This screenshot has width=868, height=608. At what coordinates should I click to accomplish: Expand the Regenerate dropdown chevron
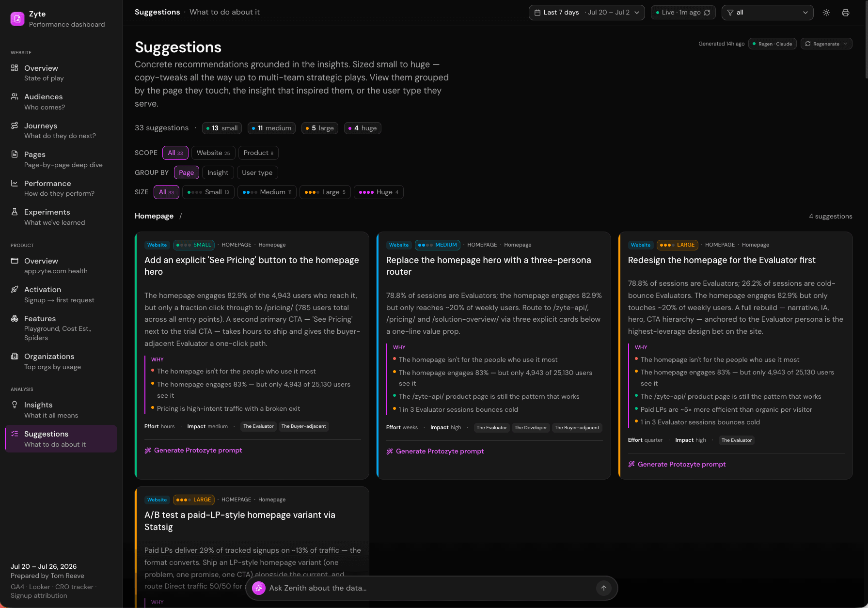pos(845,44)
